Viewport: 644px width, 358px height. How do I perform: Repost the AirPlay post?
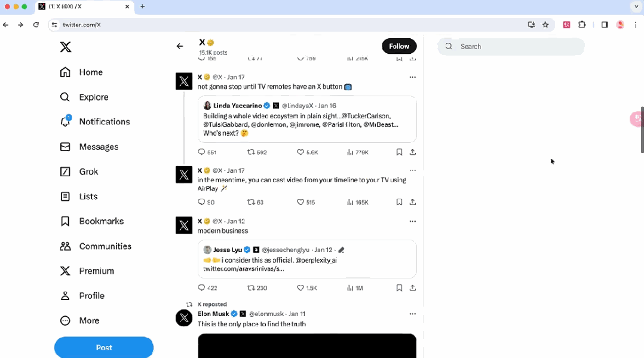pyautogui.click(x=256, y=202)
